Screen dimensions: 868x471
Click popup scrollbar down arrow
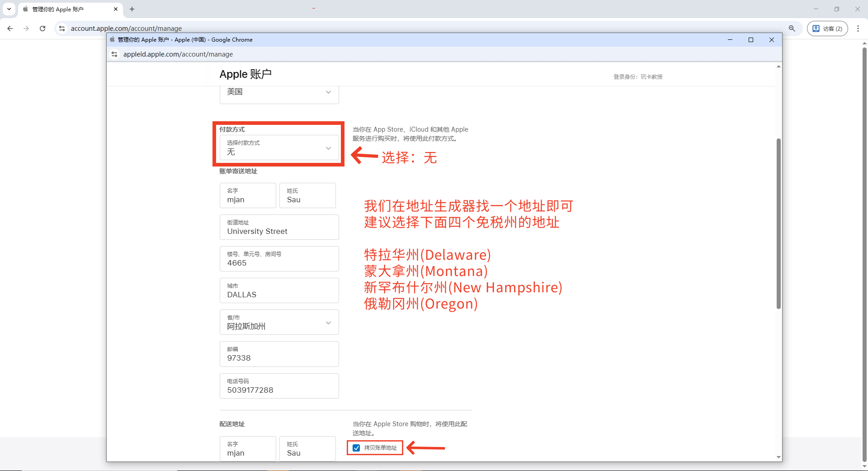click(778, 457)
